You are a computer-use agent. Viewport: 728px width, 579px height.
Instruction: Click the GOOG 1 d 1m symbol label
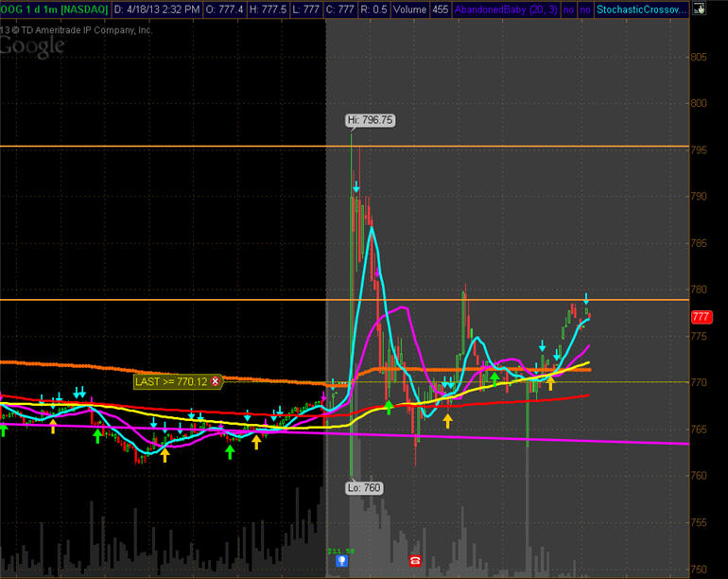pyautogui.click(x=53, y=9)
